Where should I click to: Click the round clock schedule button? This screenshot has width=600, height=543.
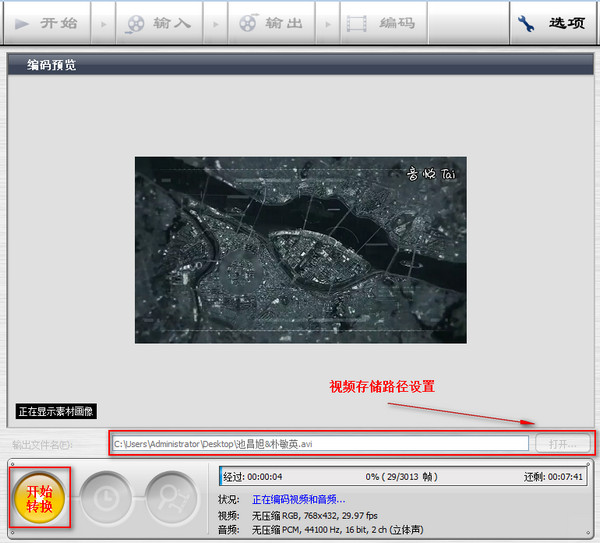(x=106, y=498)
